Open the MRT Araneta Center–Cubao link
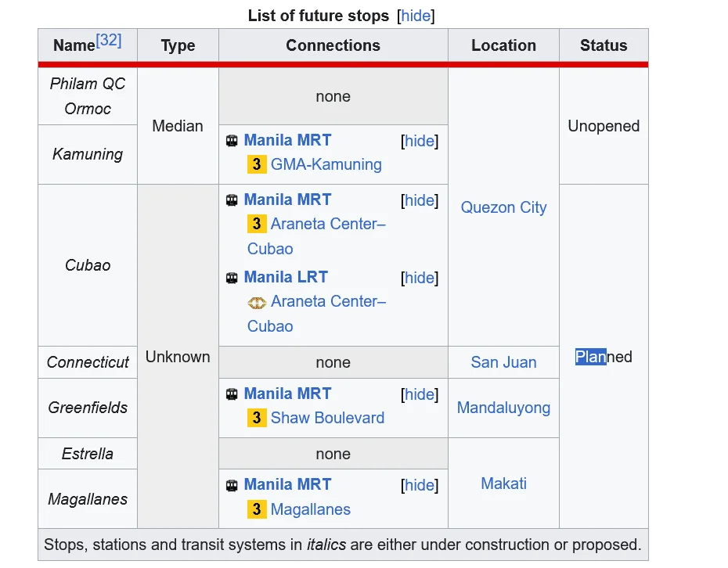Image resolution: width=728 pixels, height=568 pixels. (328, 224)
